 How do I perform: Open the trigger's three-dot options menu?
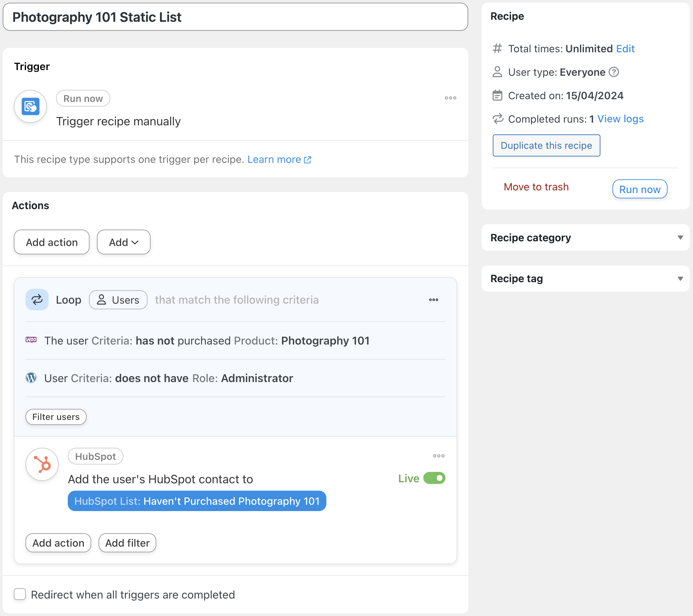450,98
